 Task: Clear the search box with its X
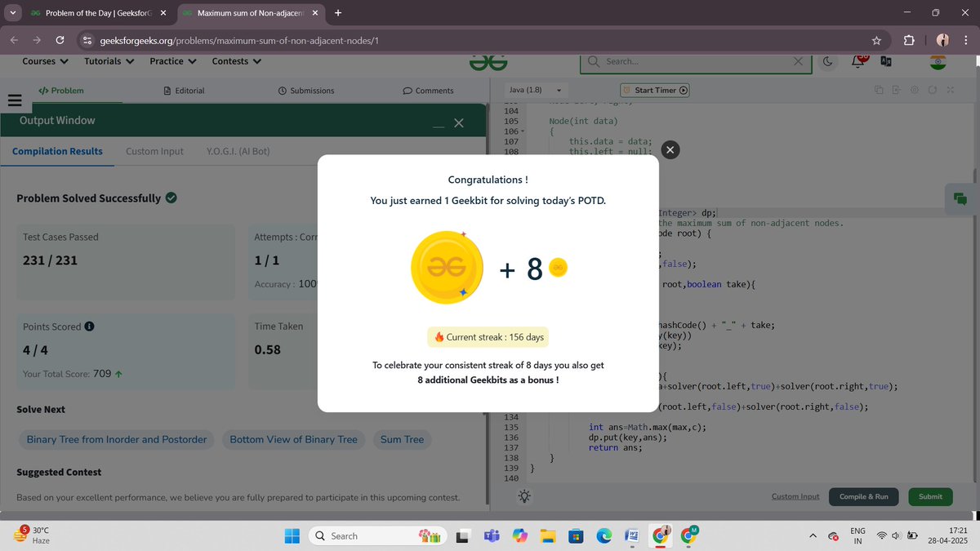click(x=798, y=61)
